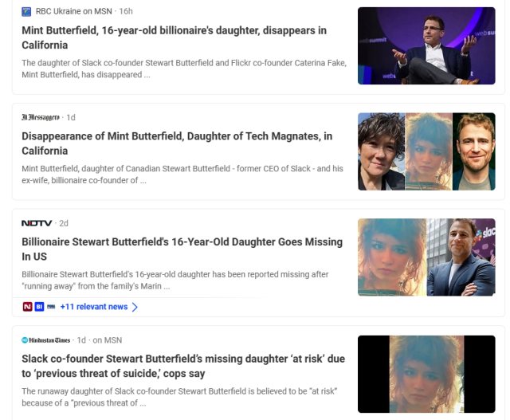The width and height of the screenshot is (510, 420).
Task: Click the Il Messaggero publisher logo
Action: 41,117
